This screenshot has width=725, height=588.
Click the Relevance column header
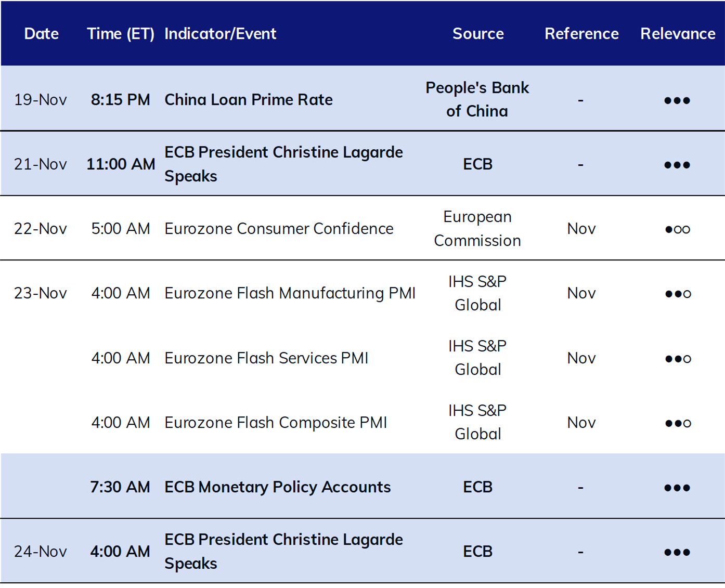click(x=678, y=34)
